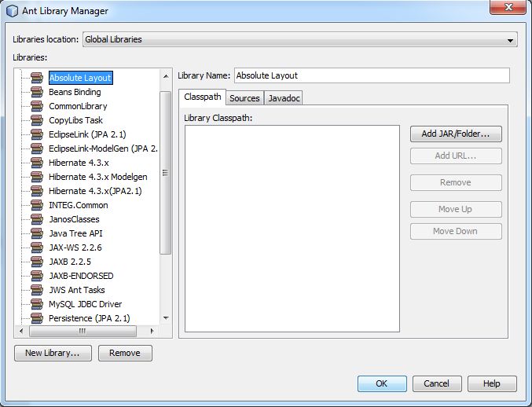Click Remove next to classpath list
The image size is (532, 407).
[456, 182]
